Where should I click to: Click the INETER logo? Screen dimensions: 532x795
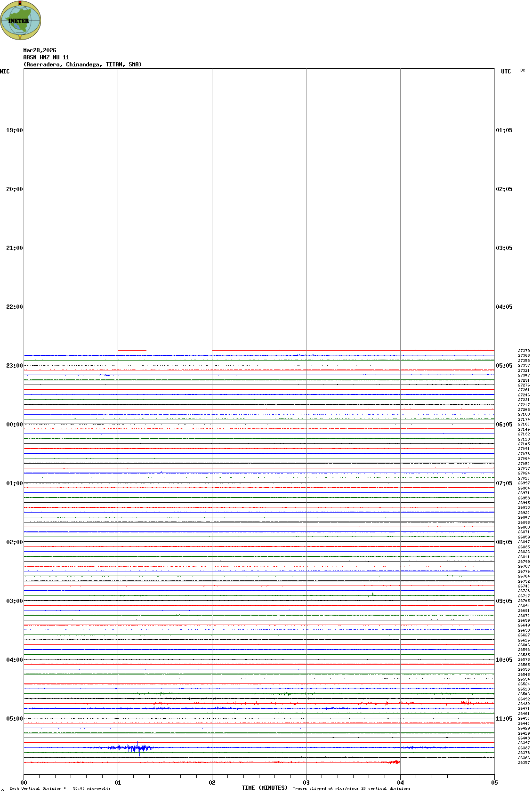20,20
